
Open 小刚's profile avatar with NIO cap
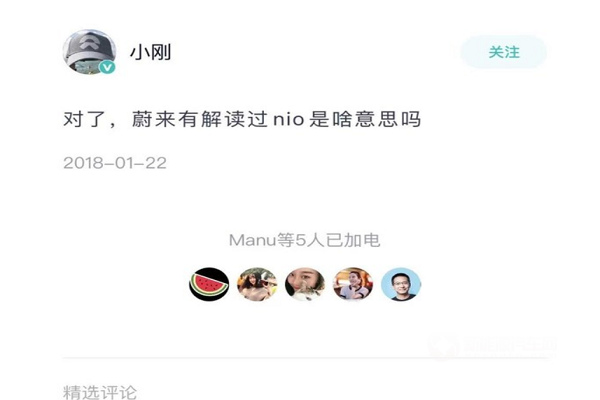90,52
